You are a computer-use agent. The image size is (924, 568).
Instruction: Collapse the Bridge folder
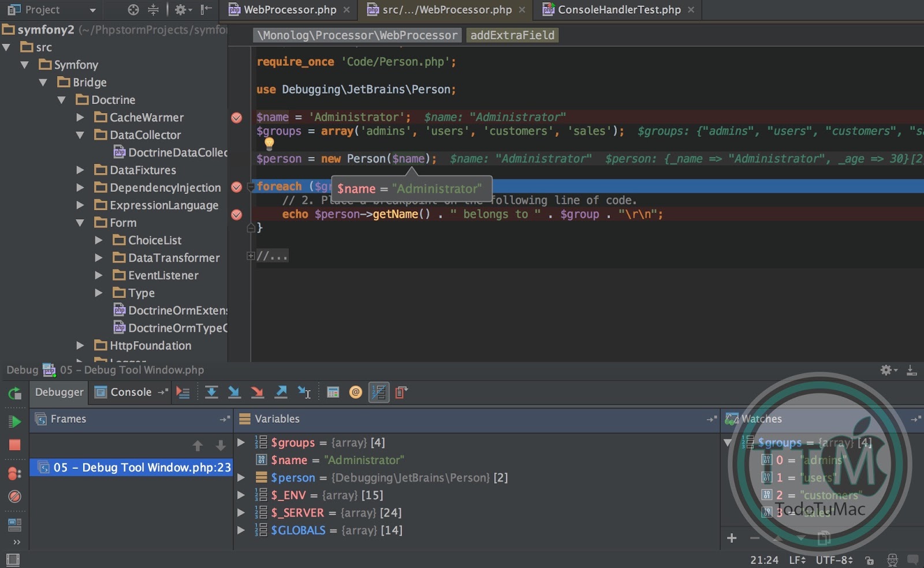43,83
